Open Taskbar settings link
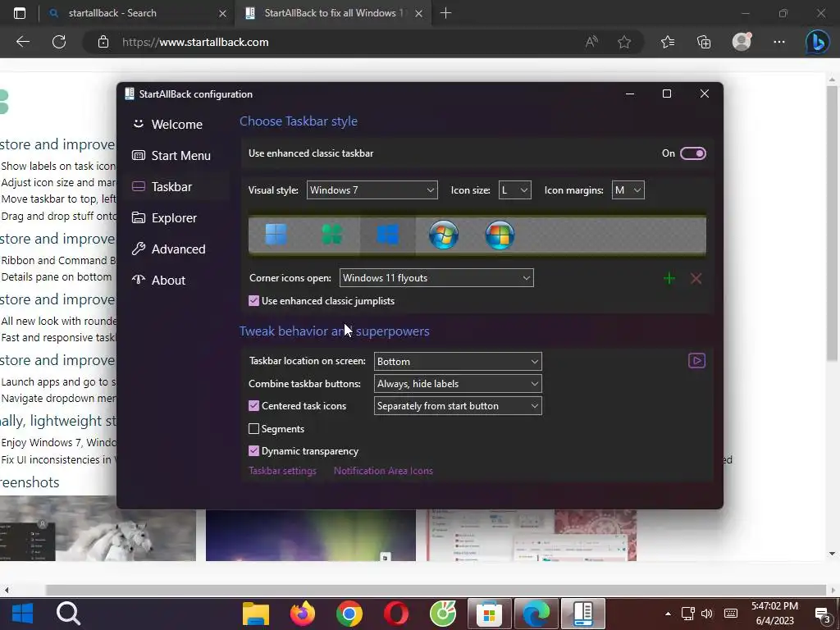 tap(282, 470)
